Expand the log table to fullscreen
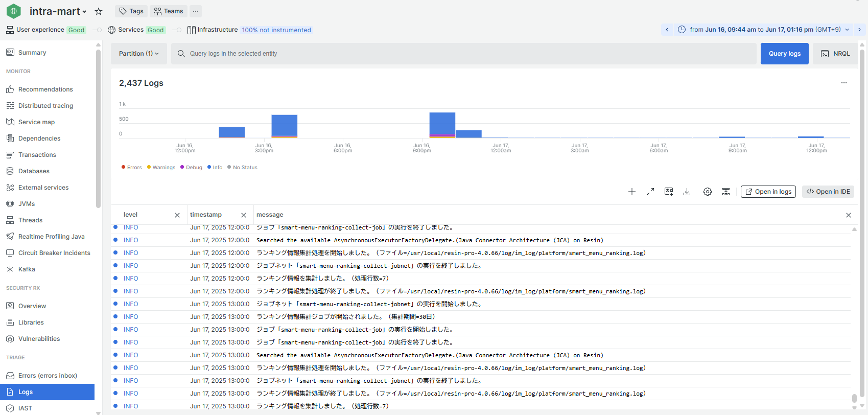This screenshot has width=868, height=415. click(x=650, y=192)
